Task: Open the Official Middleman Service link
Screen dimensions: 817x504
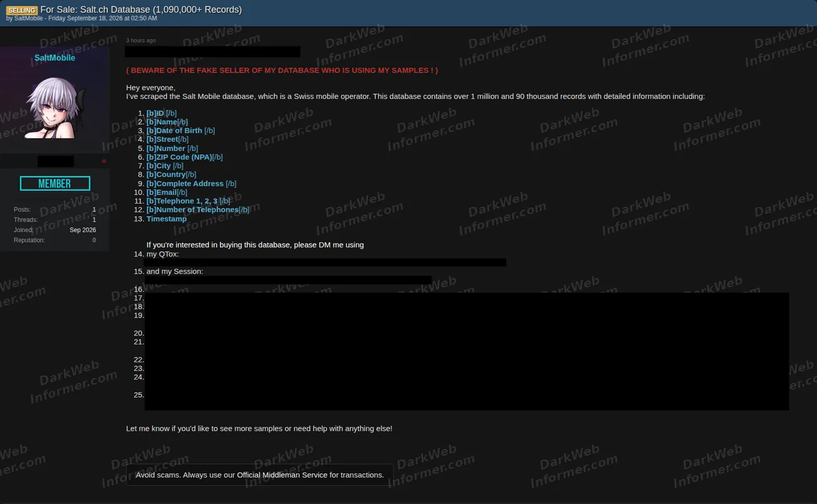Action: (x=282, y=475)
